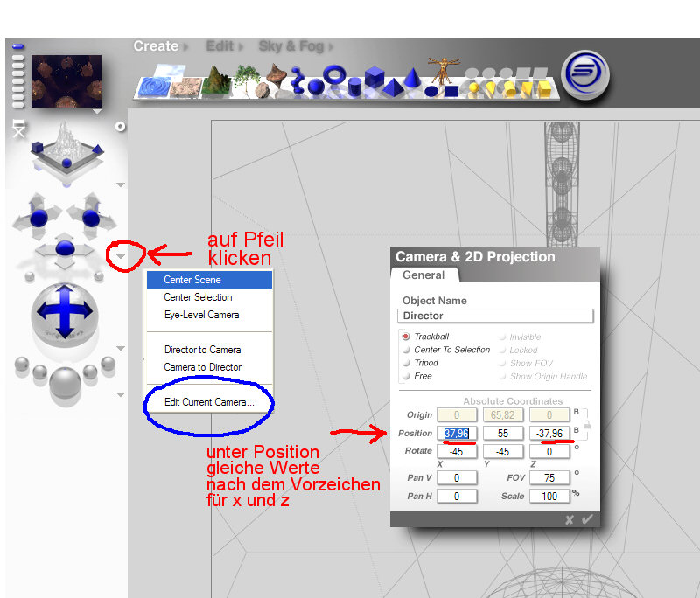The image size is (700, 598).
Task: Add a yellow radial sphere light
Action: tap(473, 89)
